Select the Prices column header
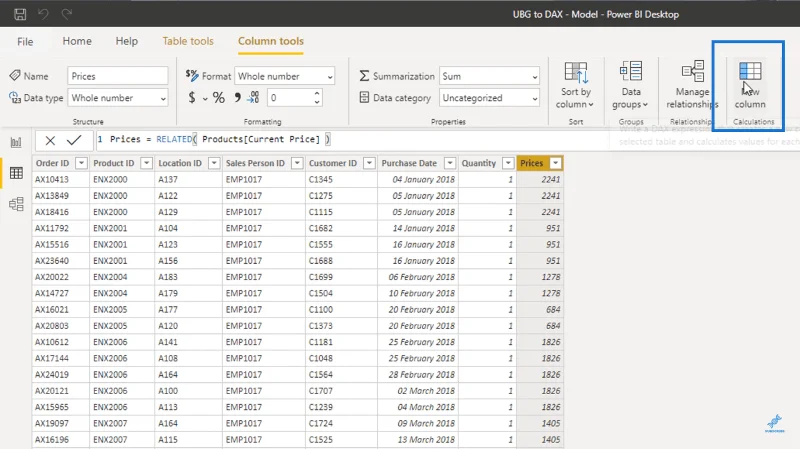The height and width of the screenshot is (449, 800). coord(540,163)
